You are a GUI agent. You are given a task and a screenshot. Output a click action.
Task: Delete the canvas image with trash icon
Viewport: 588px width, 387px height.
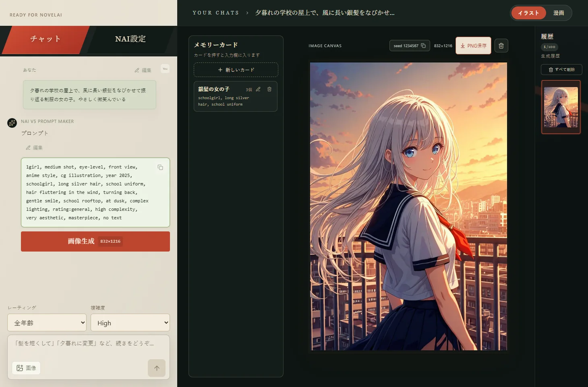click(501, 46)
